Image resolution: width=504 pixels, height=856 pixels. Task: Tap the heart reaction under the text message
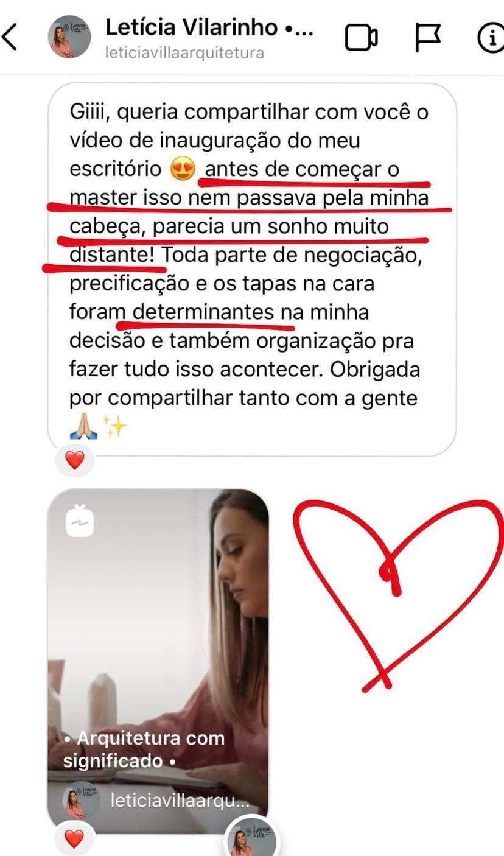point(74,461)
